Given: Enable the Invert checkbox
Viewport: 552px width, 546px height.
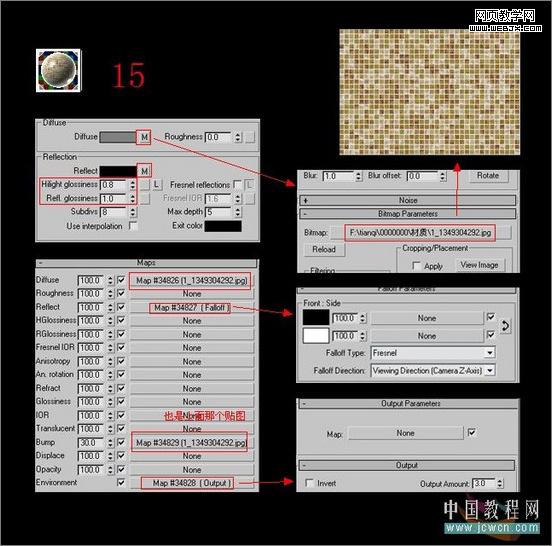Looking at the screenshot, I should pyautogui.click(x=309, y=484).
